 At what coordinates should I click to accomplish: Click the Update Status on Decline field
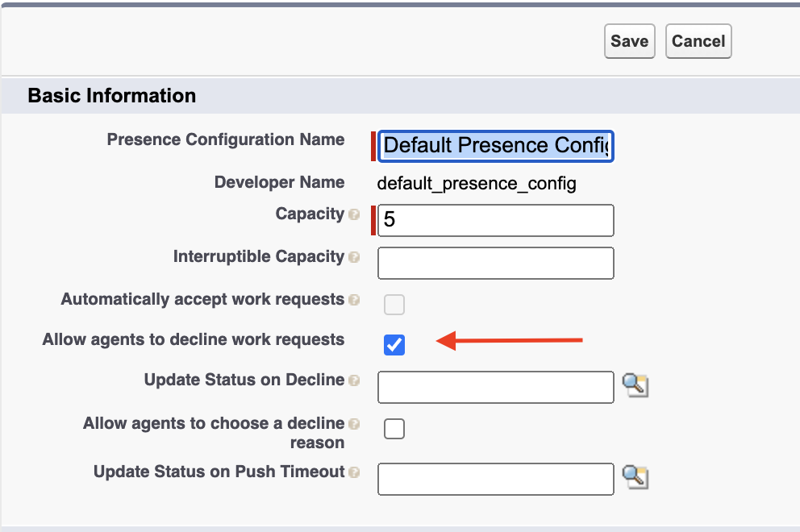click(x=495, y=387)
